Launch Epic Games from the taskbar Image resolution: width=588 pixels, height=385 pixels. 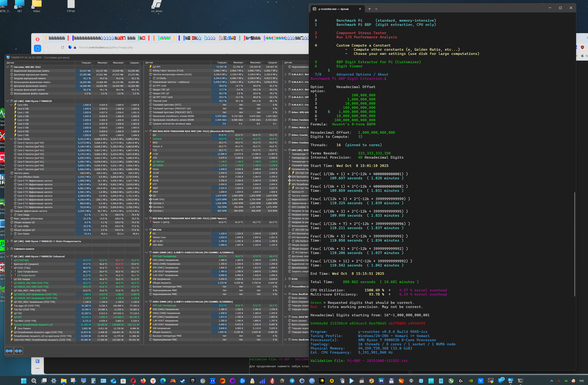[x=193, y=381]
